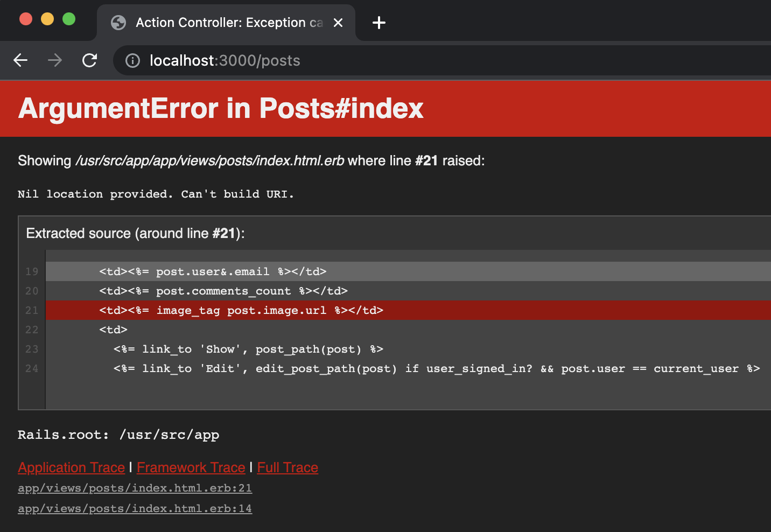Click source line 19 post.user email

click(x=213, y=271)
